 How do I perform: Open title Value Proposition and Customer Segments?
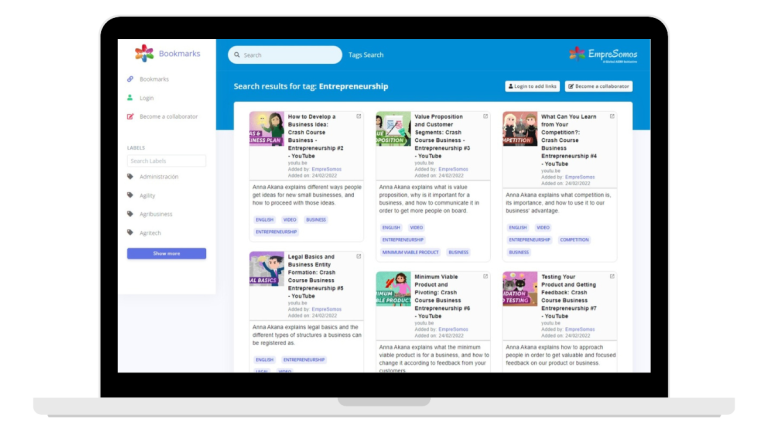tap(442, 136)
